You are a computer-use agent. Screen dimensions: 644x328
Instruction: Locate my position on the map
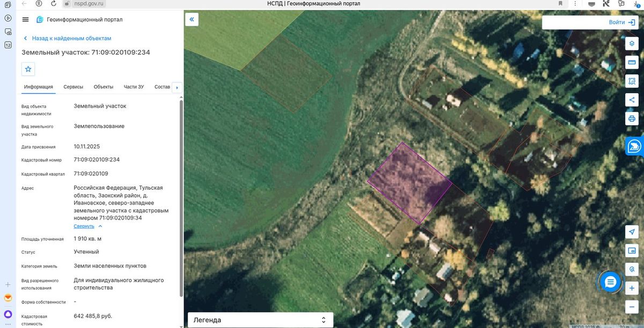[x=632, y=232]
